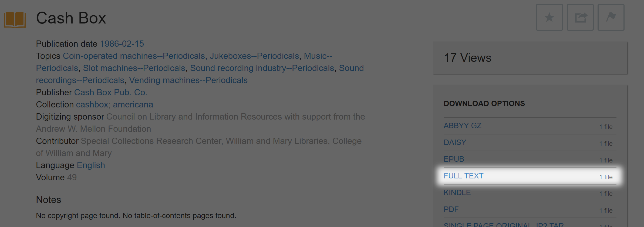The image size is (644, 227).
Task: Download the PDF file
Action: pos(451,209)
